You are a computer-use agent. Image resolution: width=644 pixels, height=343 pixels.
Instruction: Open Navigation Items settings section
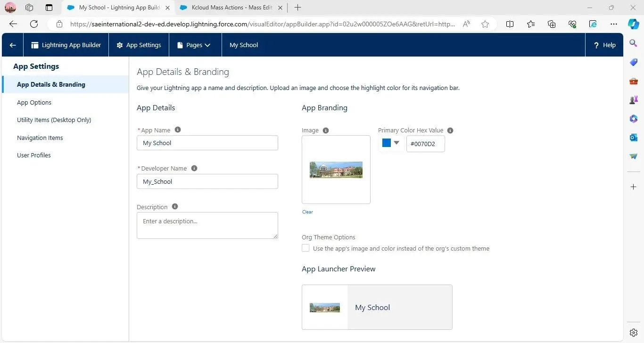(x=40, y=138)
